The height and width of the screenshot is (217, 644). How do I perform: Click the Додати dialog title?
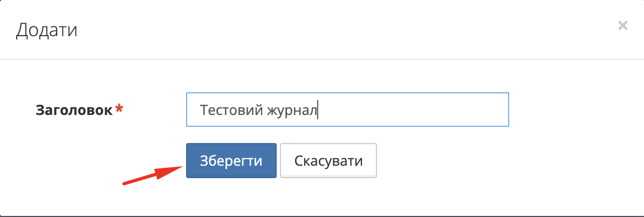(46, 30)
